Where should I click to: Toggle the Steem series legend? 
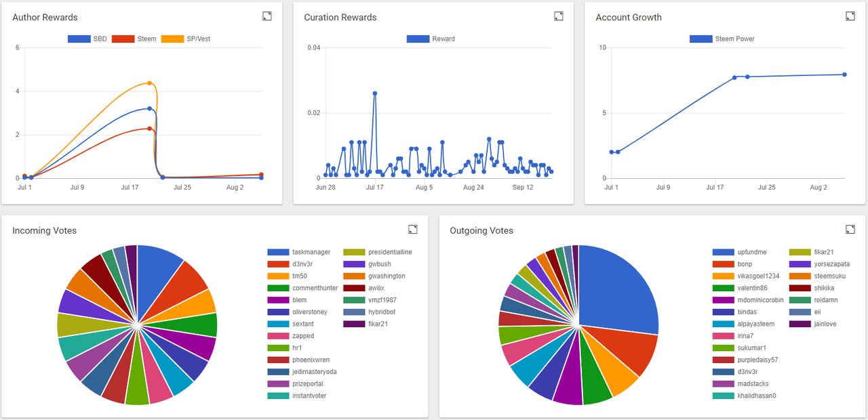[x=134, y=39]
